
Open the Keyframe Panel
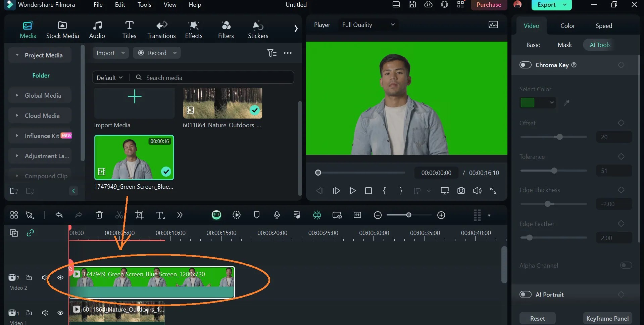[x=607, y=318]
